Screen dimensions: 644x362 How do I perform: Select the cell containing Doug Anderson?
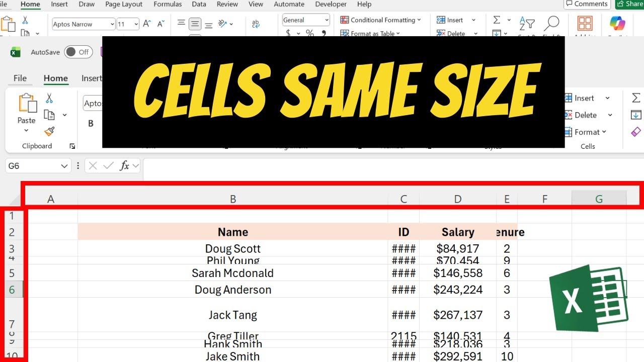click(x=233, y=290)
